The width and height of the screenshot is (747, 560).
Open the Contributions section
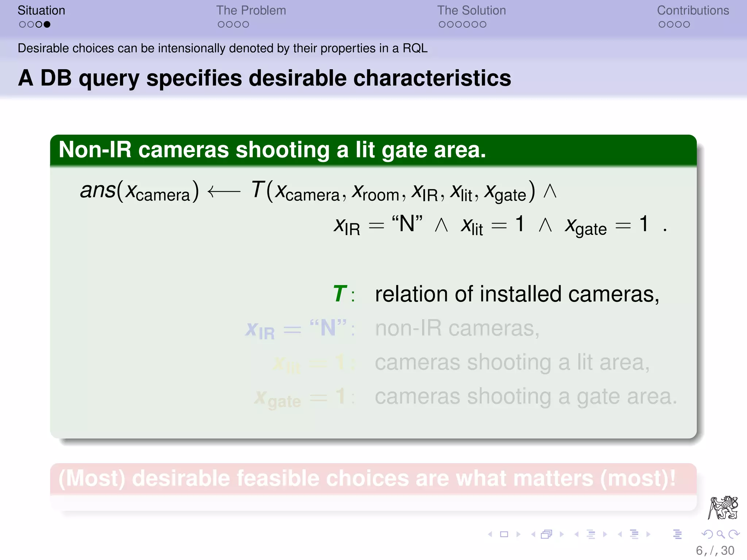pos(693,10)
